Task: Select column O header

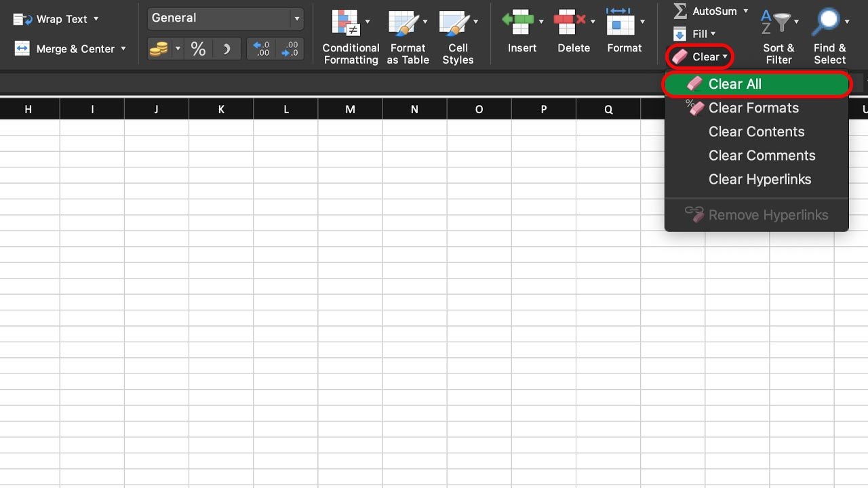Action: point(479,109)
